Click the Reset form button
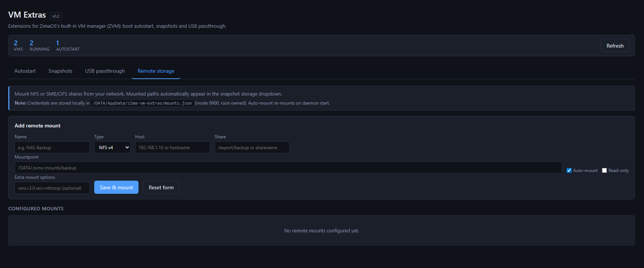Viewport: 644px width, 268px height. 161,187
